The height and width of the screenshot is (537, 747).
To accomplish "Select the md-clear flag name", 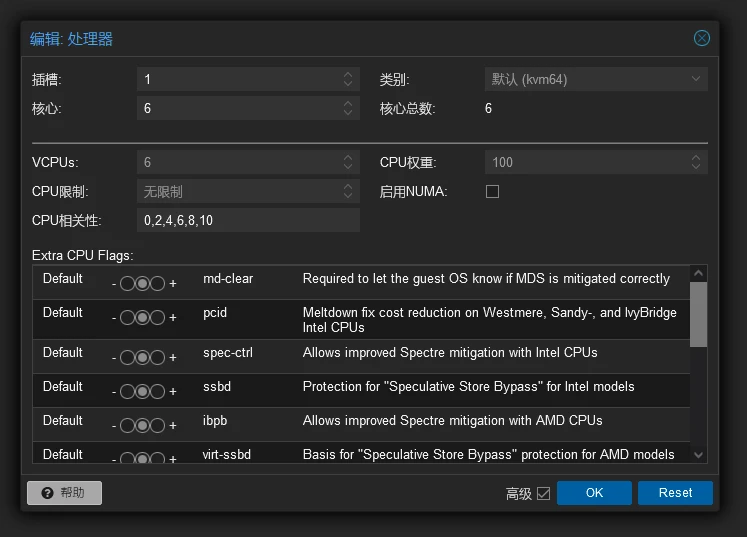I will 228,278.
